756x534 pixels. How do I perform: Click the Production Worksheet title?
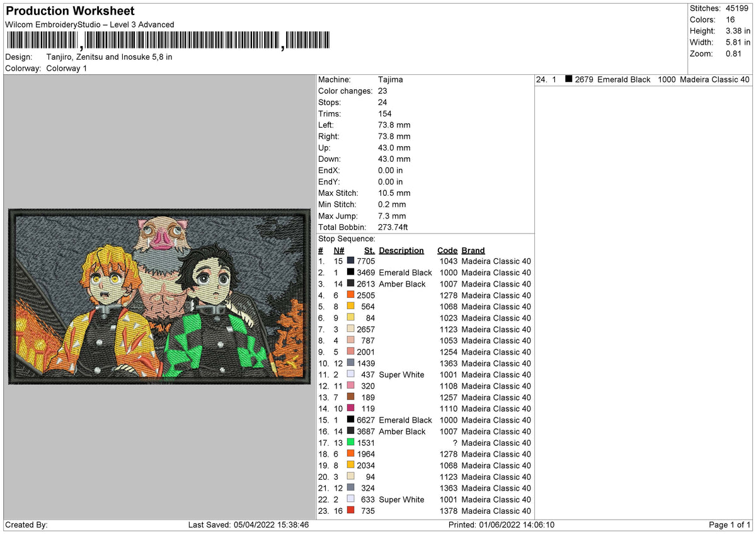(x=70, y=11)
